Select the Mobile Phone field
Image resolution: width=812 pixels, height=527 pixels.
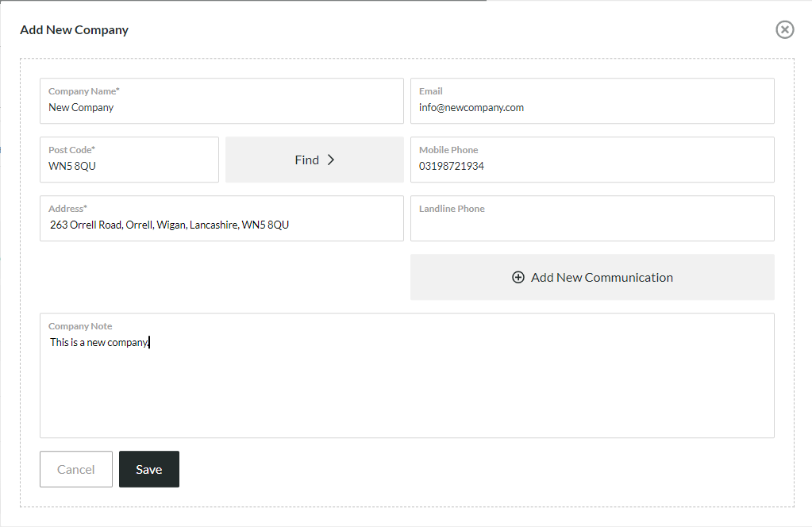(x=592, y=160)
